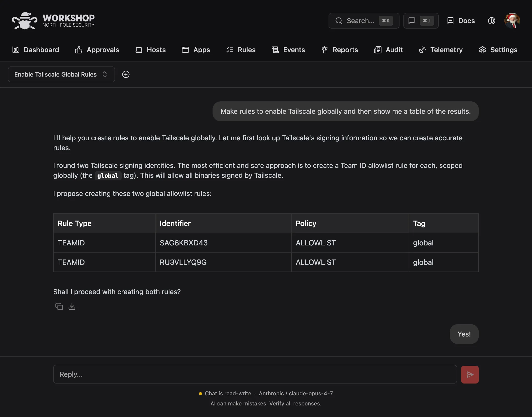The image size is (532, 417).
Task: Click the Telemetry satellite dish icon
Action: 422,50
